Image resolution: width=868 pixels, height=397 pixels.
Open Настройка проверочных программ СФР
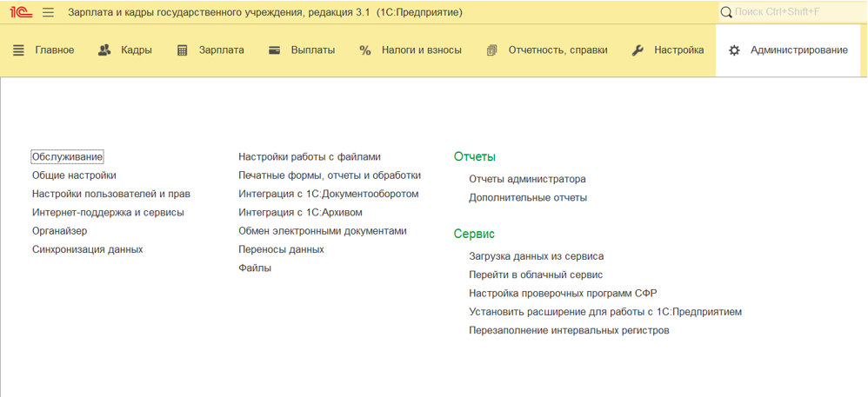[563, 293]
